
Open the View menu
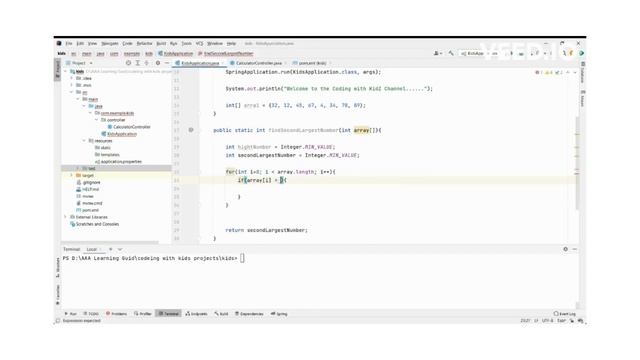click(x=93, y=43)
